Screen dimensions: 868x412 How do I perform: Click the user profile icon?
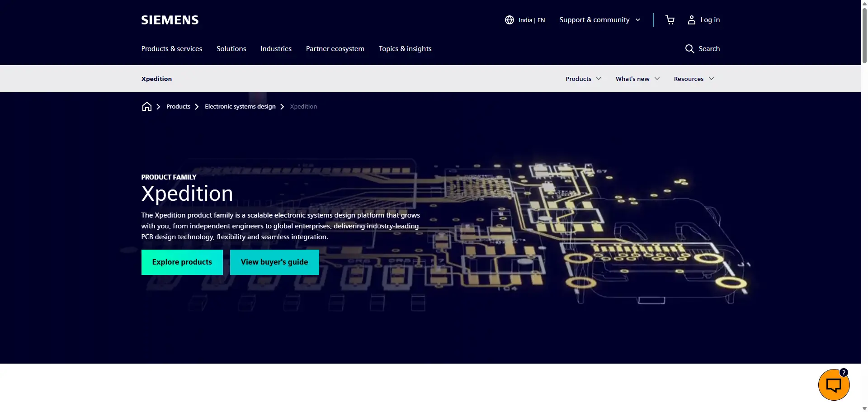point(692,20)
